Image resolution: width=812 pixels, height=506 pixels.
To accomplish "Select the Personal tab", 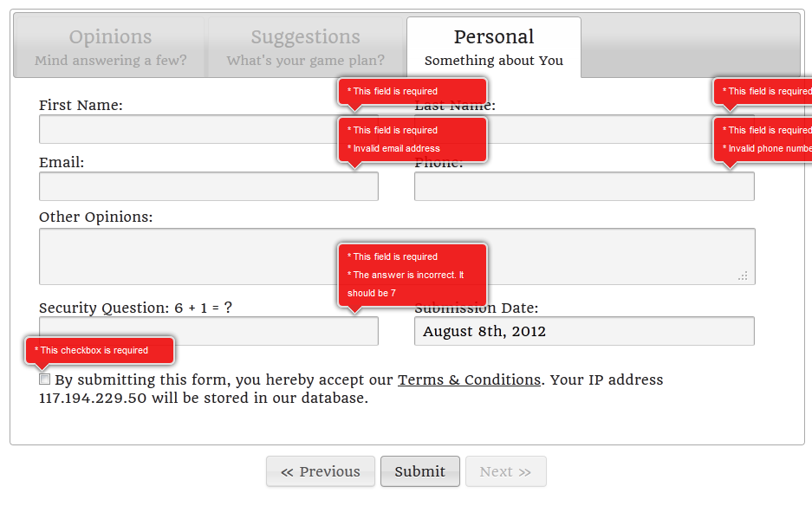I will 493,47.
